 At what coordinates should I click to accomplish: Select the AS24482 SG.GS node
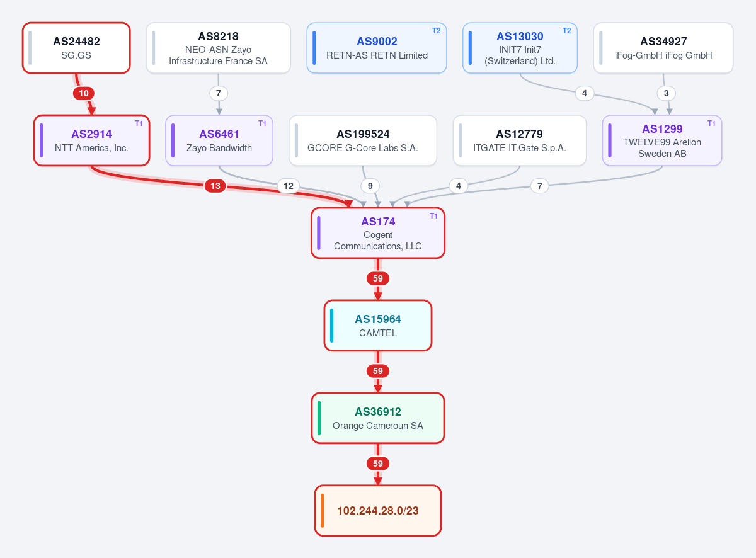[76, 48]
